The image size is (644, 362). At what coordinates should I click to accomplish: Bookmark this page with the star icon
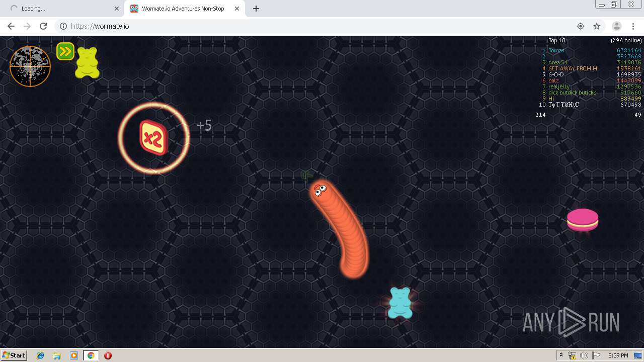(x=597, y=26)
